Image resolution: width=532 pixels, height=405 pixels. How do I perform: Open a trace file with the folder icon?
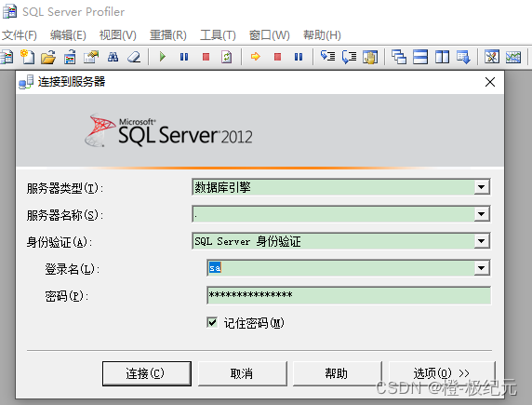[x=48, y=57]
